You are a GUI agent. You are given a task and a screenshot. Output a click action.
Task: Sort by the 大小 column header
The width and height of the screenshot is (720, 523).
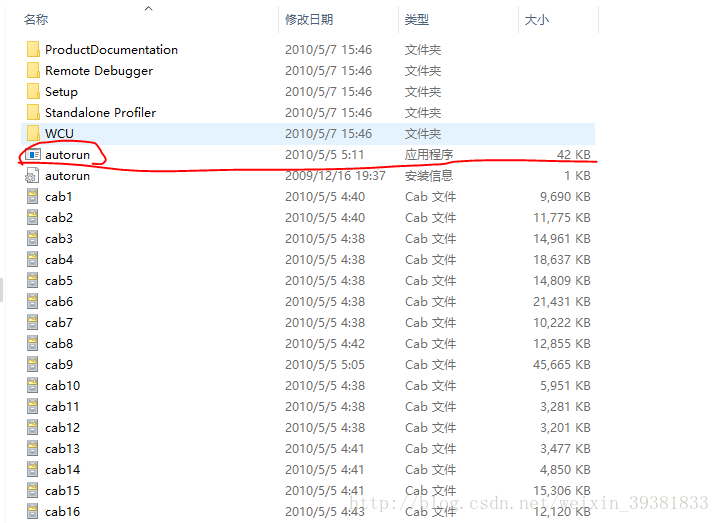coord(536,20)
